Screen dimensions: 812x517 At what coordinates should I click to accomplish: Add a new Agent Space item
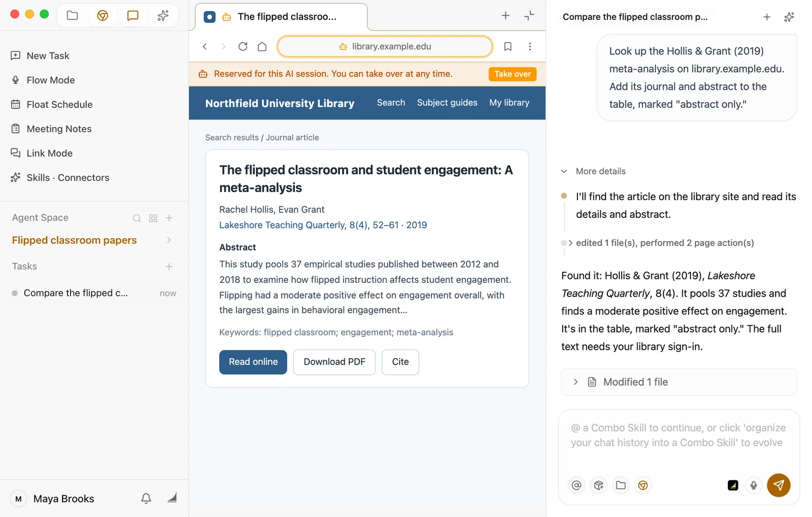coord(170,218)
